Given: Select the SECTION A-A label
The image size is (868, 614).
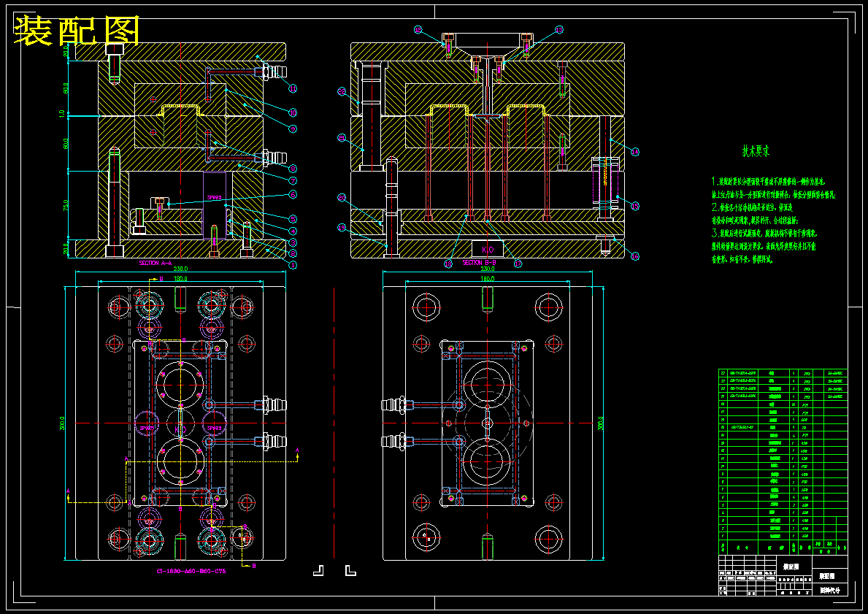Looking at the screenshot, I should (x=157, y=264).
